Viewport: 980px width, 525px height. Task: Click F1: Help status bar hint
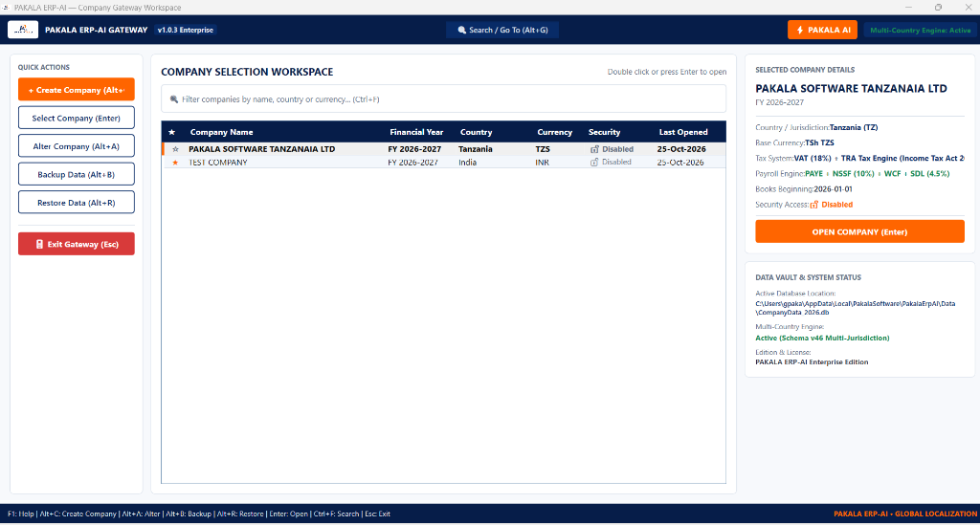click(x=21, y=514)
